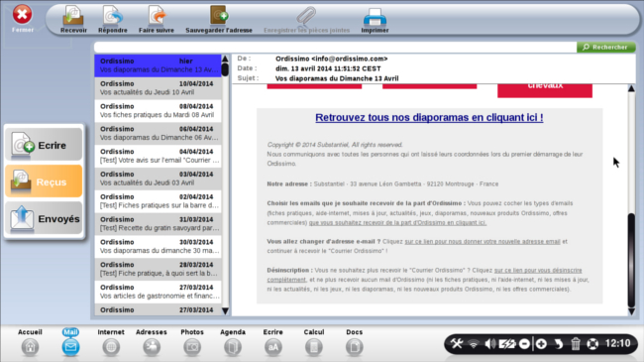Click link to give new email address
This screenshot has width=644, height=362.
tap(483, 241)
